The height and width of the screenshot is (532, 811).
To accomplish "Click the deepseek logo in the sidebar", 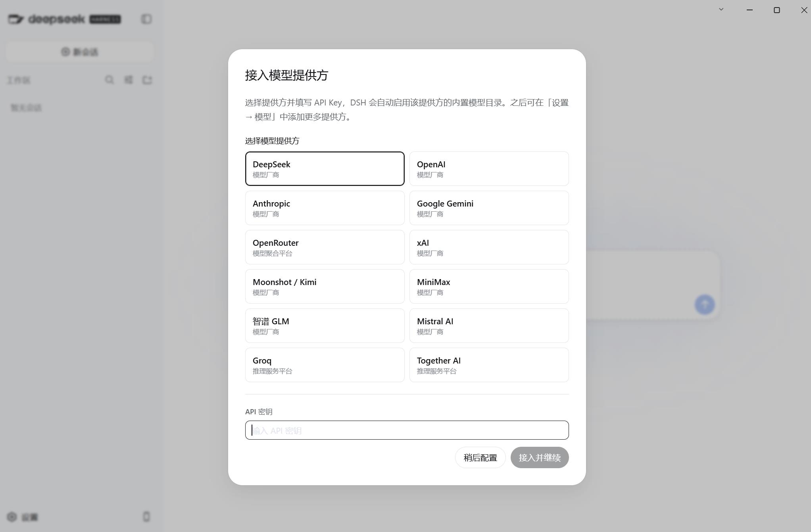I will pyautogui.click(x=64, y=19).
